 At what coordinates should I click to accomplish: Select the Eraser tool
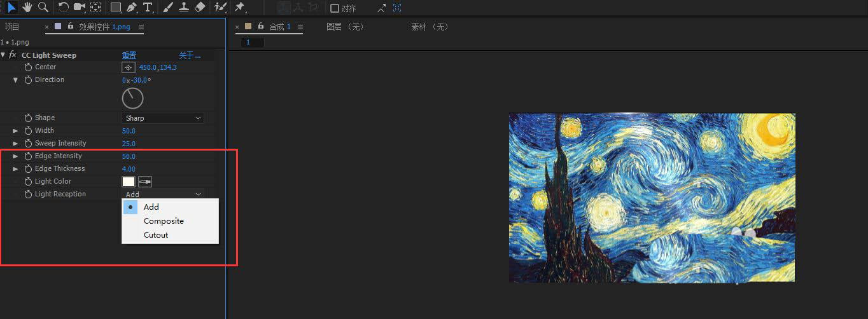[200, 8]
